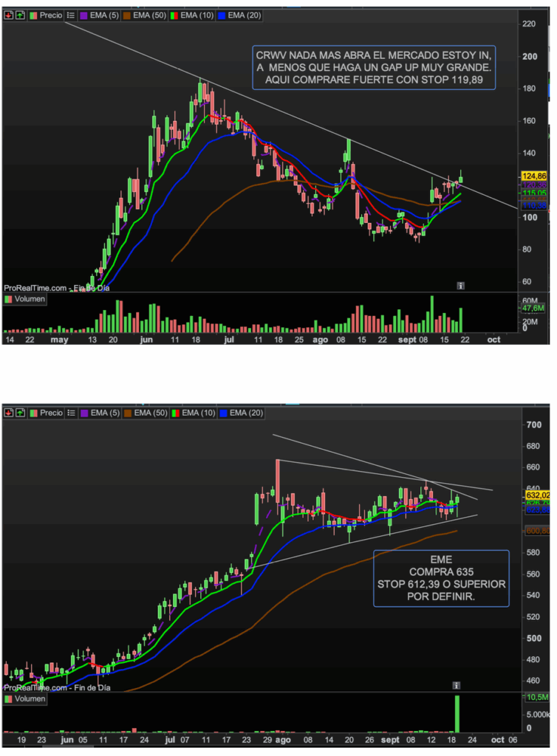Click the red down-arrow icon in the bottom chart
The width and height of the screenshot is (557, 756).
(x=8, y=413)
